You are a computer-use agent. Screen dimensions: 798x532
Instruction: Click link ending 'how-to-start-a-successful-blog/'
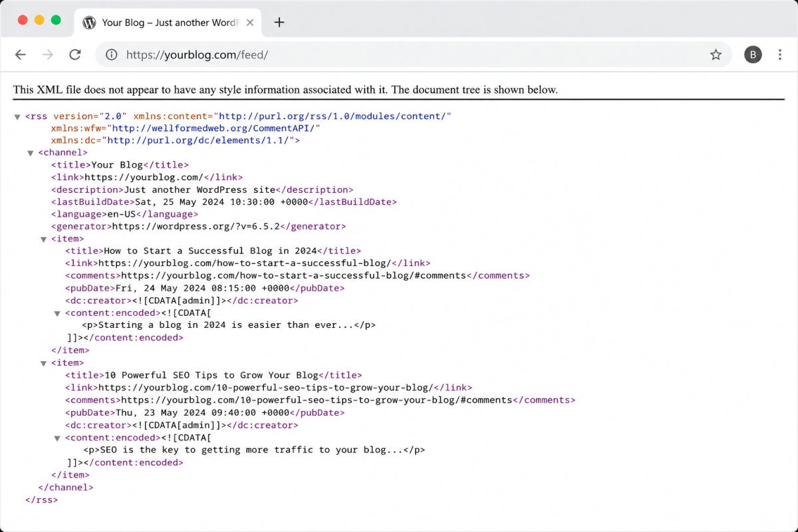pos(244,263)
